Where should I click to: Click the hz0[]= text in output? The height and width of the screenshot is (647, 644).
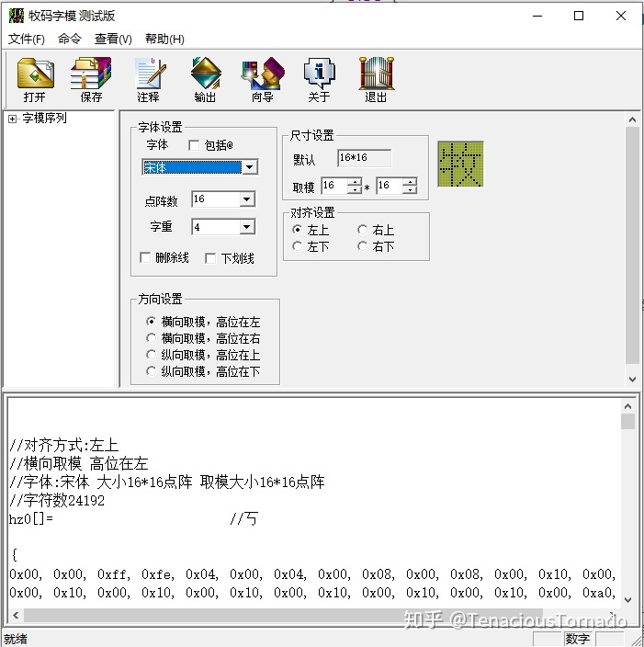pyautogui.click(x=31, y=519)
